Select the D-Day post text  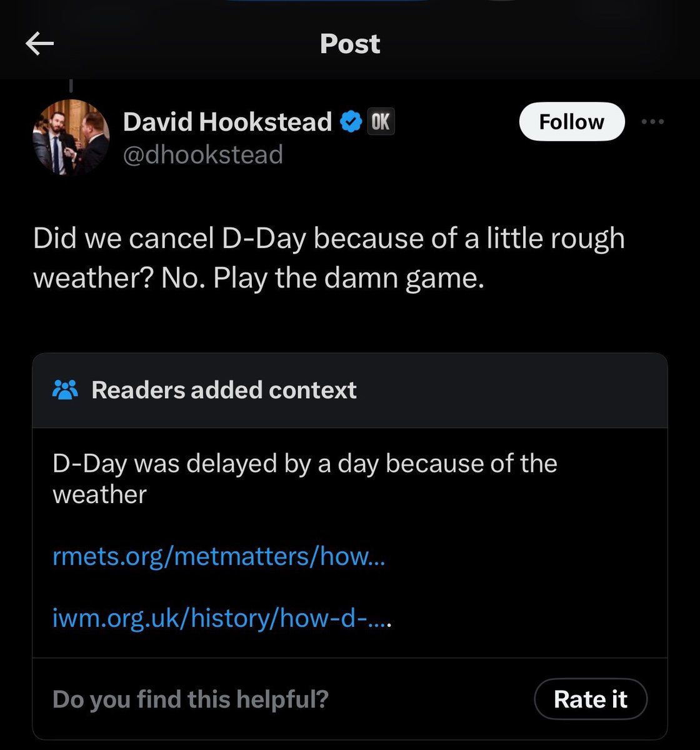pyautogui.click(x=329, y=239)
